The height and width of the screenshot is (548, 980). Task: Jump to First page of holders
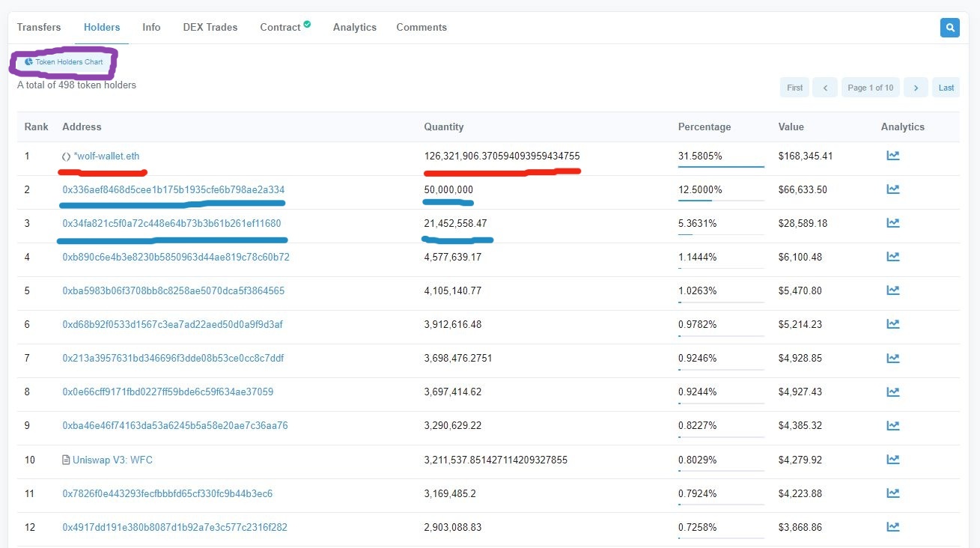795,88
